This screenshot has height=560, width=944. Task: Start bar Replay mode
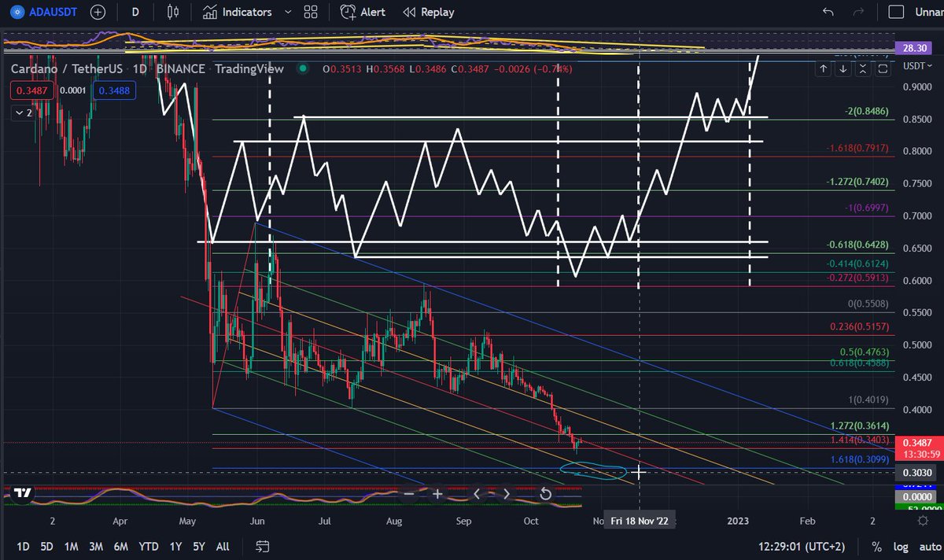429,12
